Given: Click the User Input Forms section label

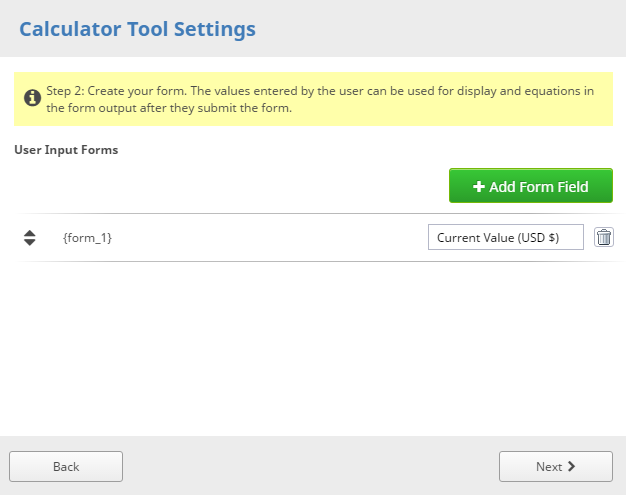Looking at the screenshot, I should (66, 150).
